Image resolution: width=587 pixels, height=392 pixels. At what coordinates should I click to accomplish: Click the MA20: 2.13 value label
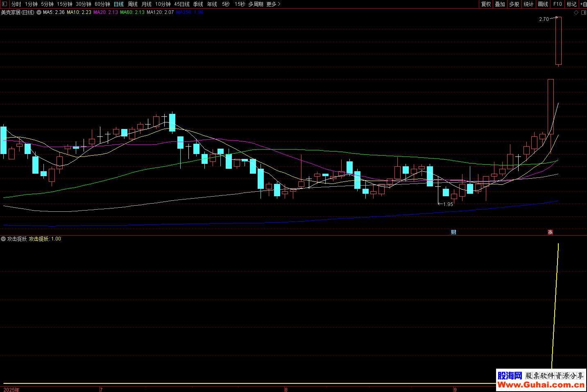(106, 12)
